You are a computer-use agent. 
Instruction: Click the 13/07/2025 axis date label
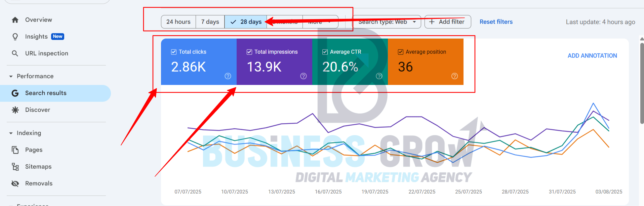(282, 192)
